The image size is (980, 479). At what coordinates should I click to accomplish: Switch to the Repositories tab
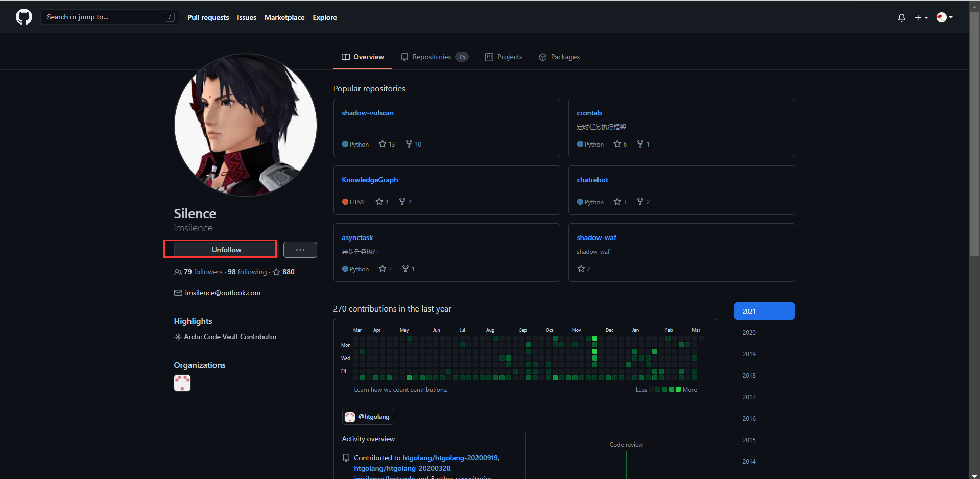[x=434, y=57]
